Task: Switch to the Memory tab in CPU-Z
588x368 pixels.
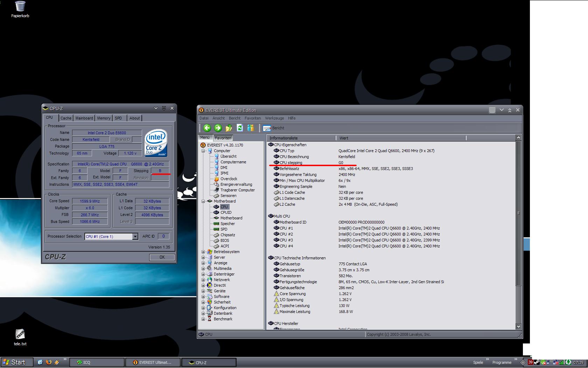Action: 104,118
